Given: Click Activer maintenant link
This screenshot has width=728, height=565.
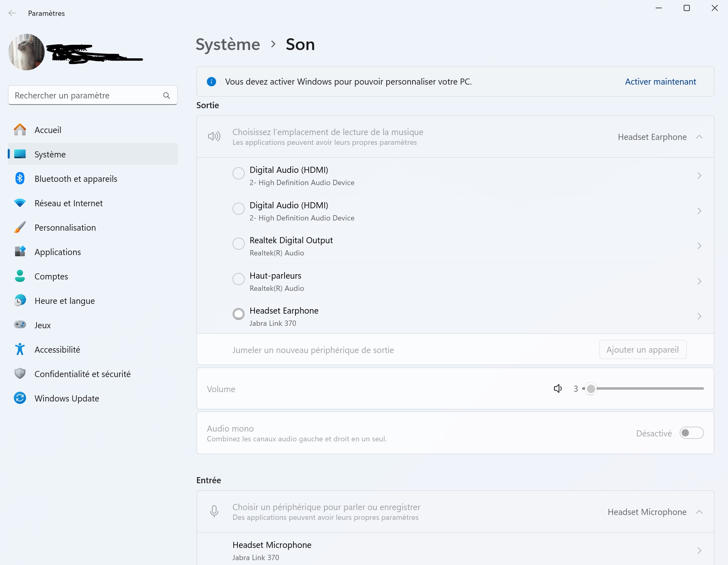Looking at the screenshot, I should point(660,82).
